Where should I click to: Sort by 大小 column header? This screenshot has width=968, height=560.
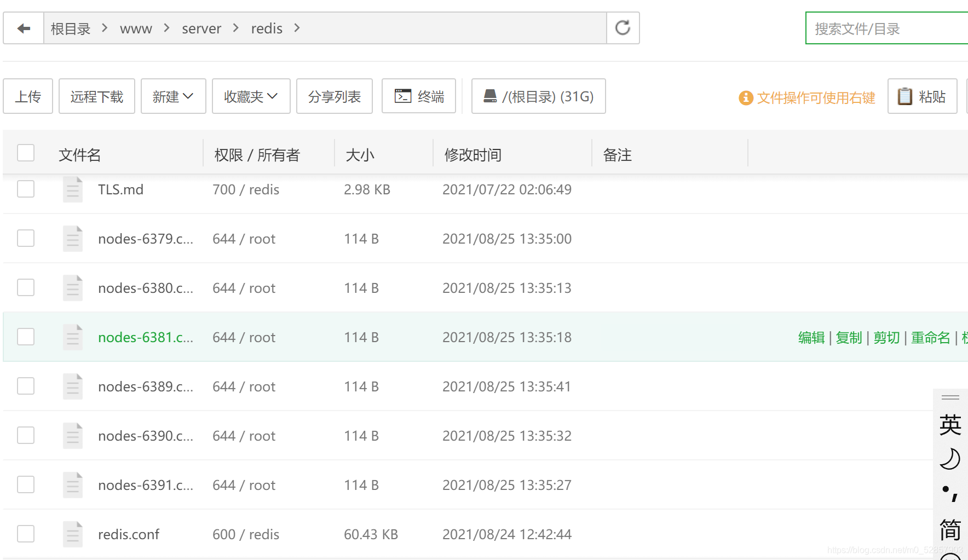click(x=360, y=155)
